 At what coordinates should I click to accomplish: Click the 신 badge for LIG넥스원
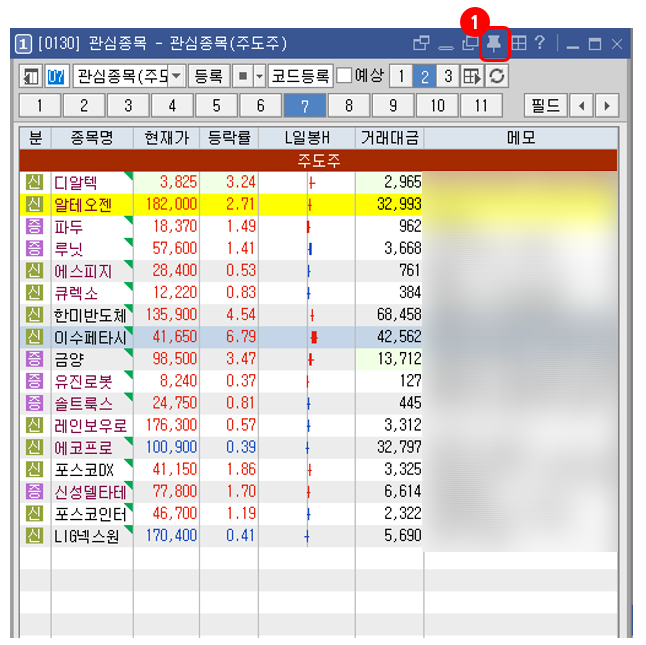tap(35, 535)
